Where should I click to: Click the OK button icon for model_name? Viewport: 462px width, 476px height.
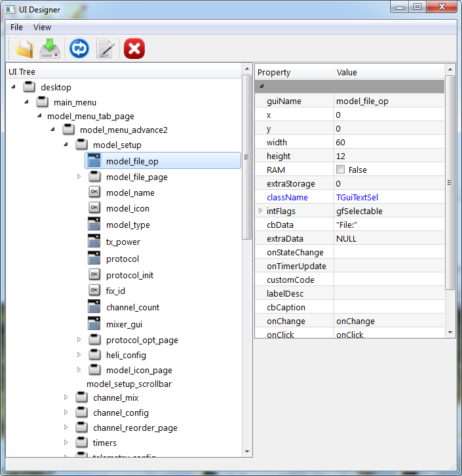click(x=94, y=192)
